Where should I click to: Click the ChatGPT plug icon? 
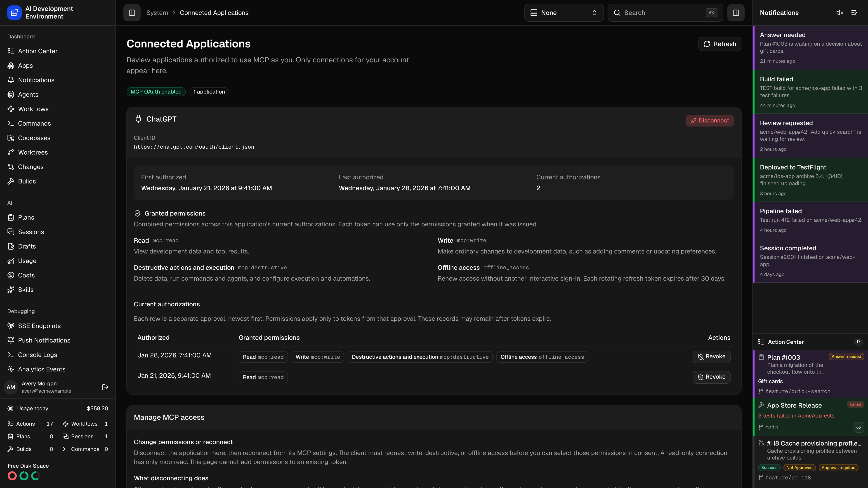point(138,119)
